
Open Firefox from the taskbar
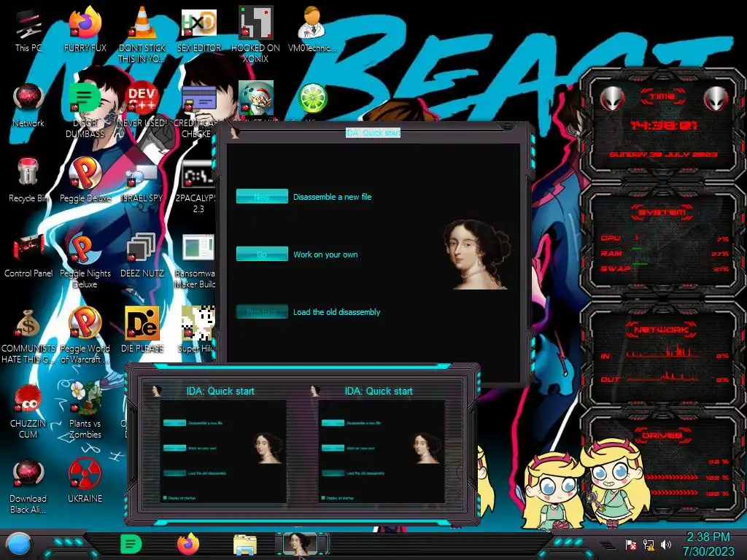(188, 544)
